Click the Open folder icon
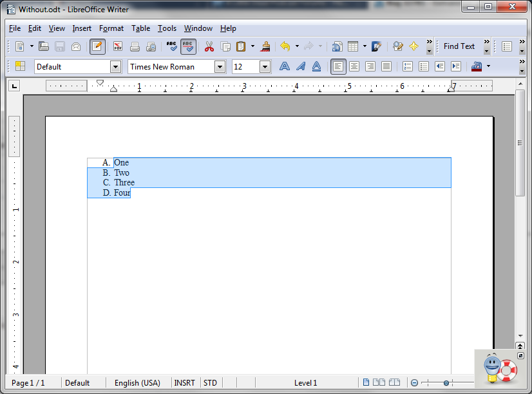 coord(44,46)
